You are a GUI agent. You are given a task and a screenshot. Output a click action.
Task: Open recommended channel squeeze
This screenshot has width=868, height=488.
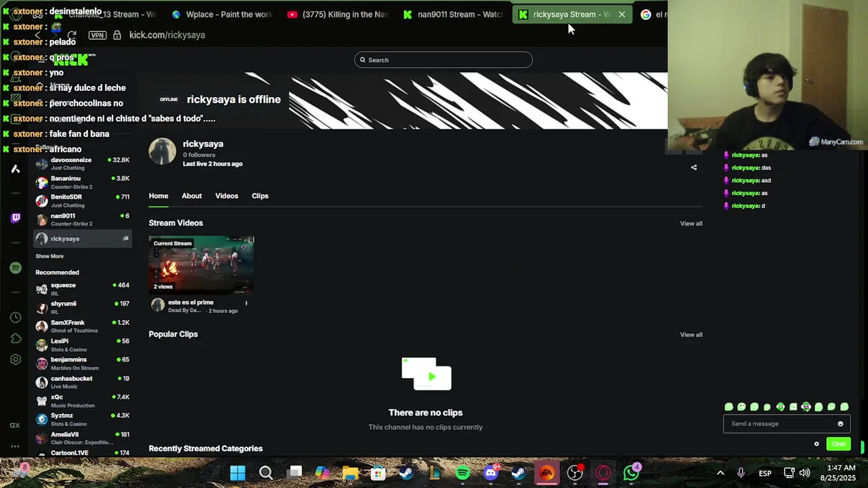82,289
